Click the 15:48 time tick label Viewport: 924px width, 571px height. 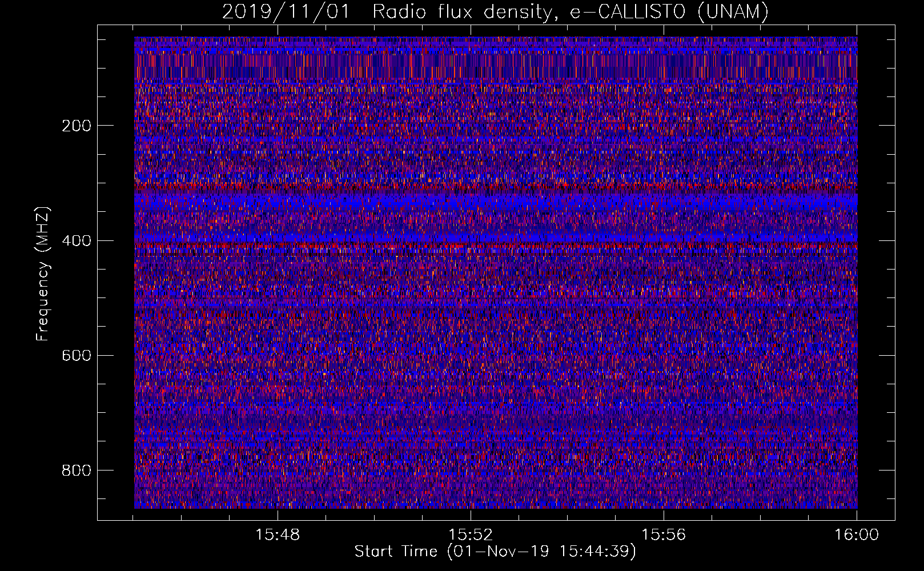coord(278,535)
